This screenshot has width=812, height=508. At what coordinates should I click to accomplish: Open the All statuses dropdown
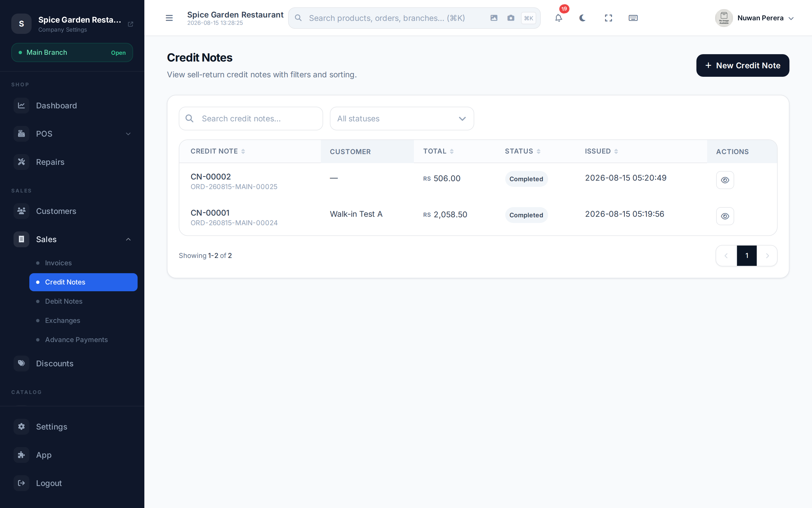pos(402,119)
